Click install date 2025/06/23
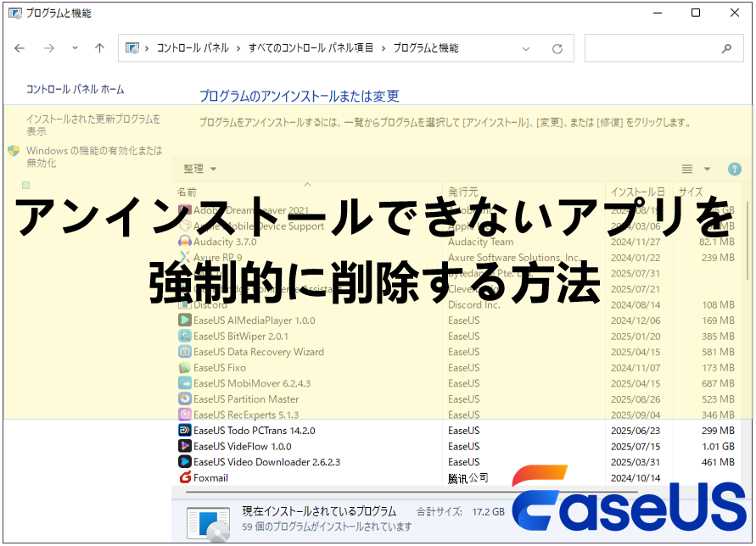The image size is (756, 546). click(x=636, y=431)
